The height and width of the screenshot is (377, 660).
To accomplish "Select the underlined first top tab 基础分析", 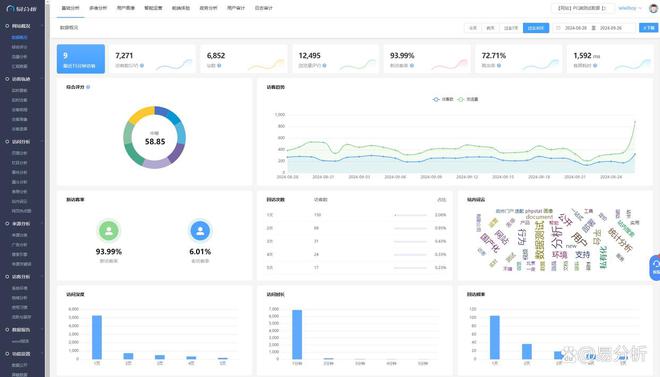I will point(70,8).
